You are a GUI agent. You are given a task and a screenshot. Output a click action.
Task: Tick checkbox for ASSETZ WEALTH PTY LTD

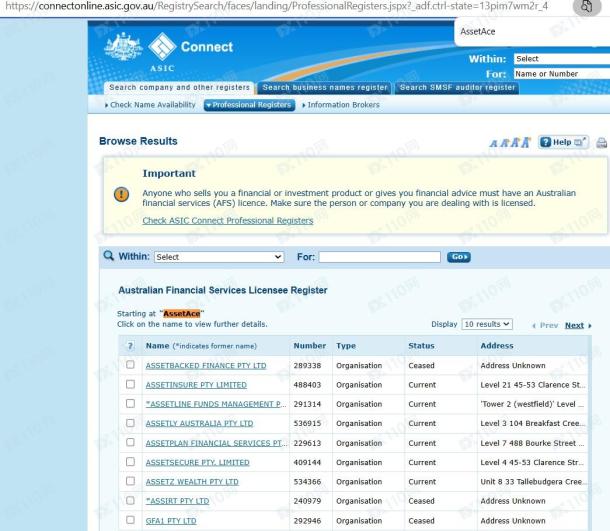click(130, 481)
